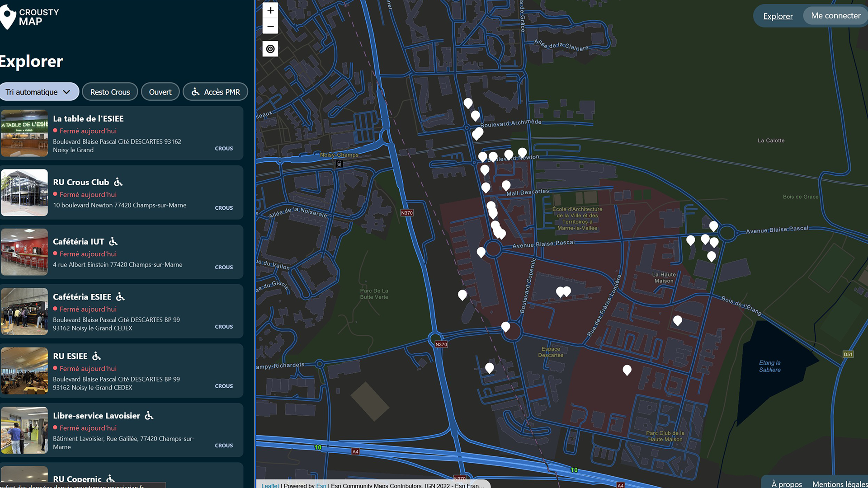Open the RU ESIEE restaurant card
This screenshot has width=868, height=488.
[122, 371]
